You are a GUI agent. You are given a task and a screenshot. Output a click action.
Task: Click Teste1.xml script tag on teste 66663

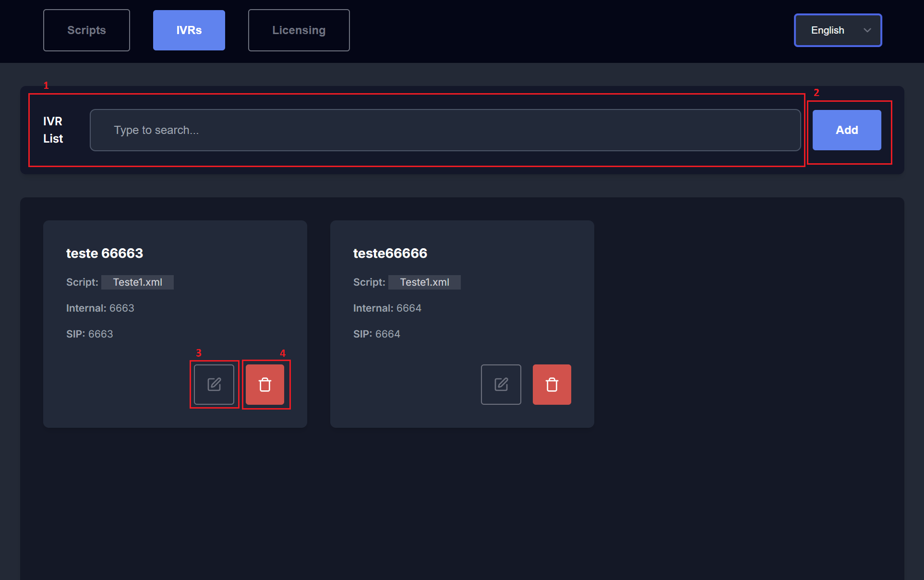(137, 282)
